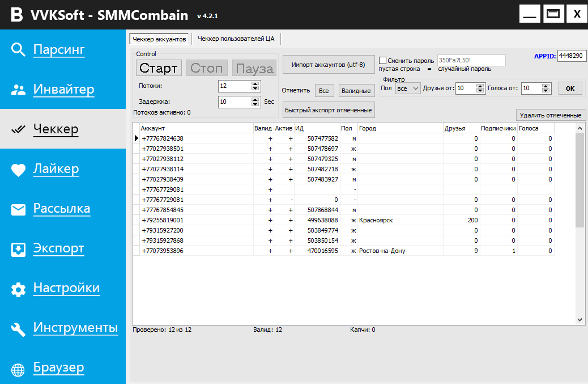The image size is (588, 384).
Task: Enable the Сменить пароль checkbox
Action: tap(382, 61)
